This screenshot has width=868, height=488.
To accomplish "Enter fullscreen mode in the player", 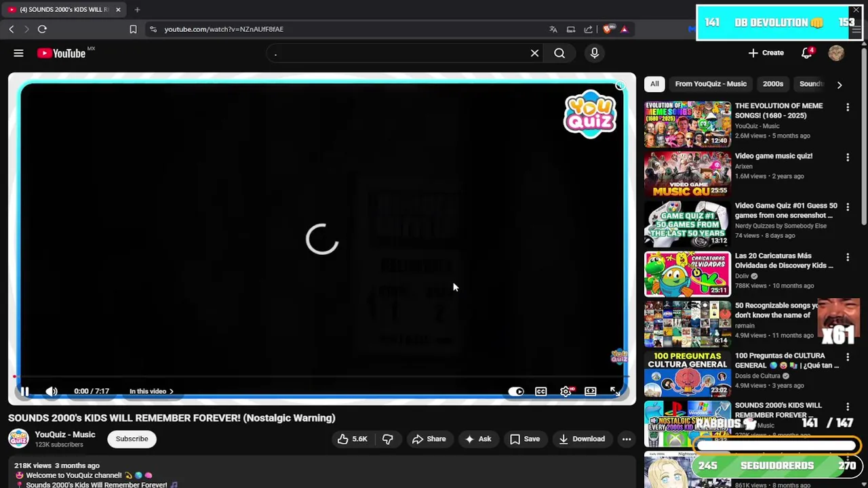I will pyautogui.click(x=614, y=391).
